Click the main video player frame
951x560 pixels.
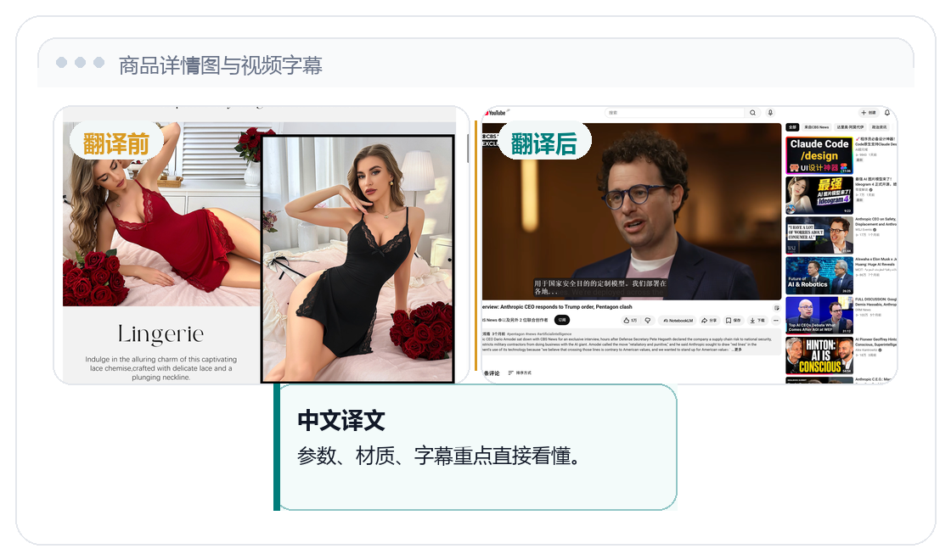tap(632, 211)
